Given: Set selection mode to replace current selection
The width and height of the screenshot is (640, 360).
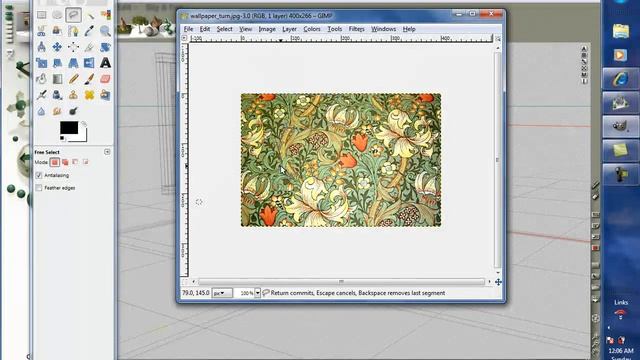Looking at the screenshot, I should 54,162.
